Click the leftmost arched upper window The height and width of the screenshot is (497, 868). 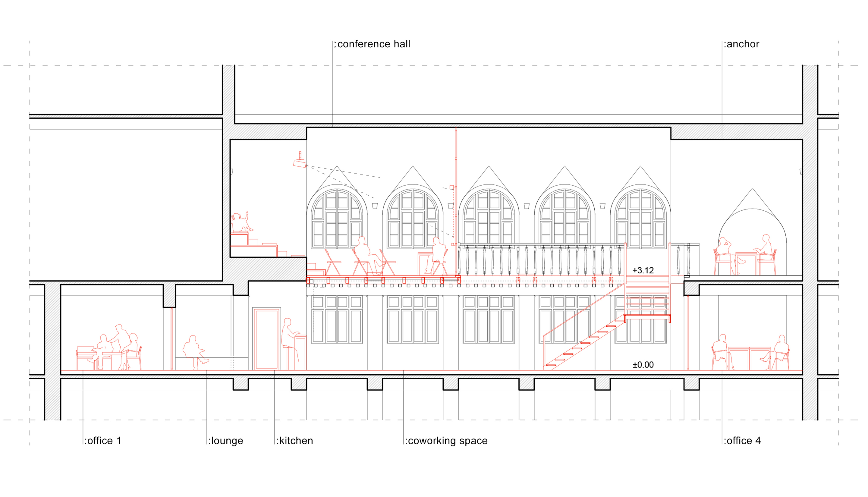337,219
